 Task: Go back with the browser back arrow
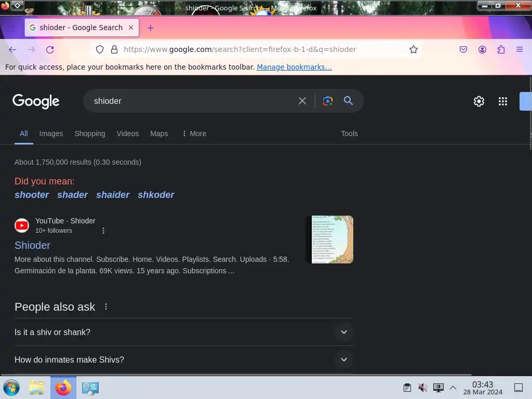12,49
